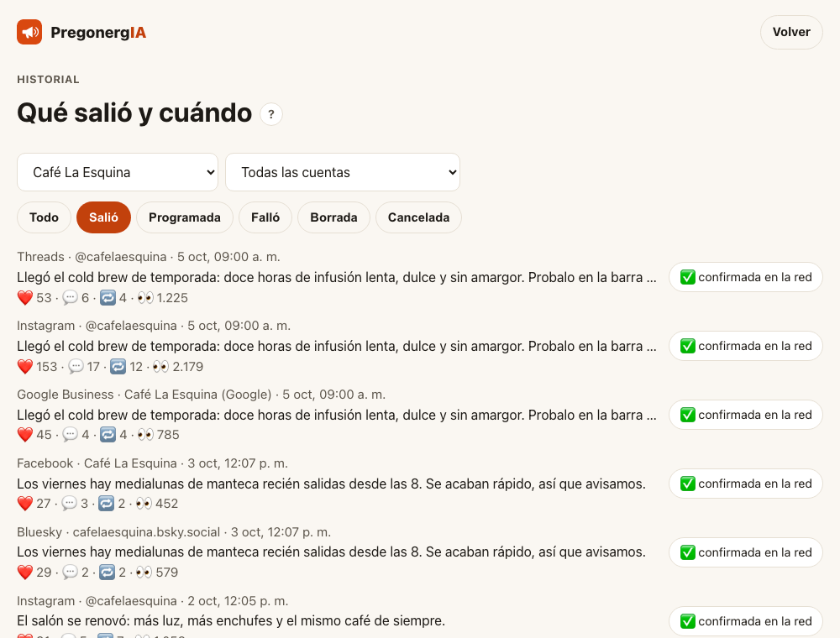Click Facebook medialunas post text
Image resolution: width=840 pixels, height=638 pixels.
331,484
